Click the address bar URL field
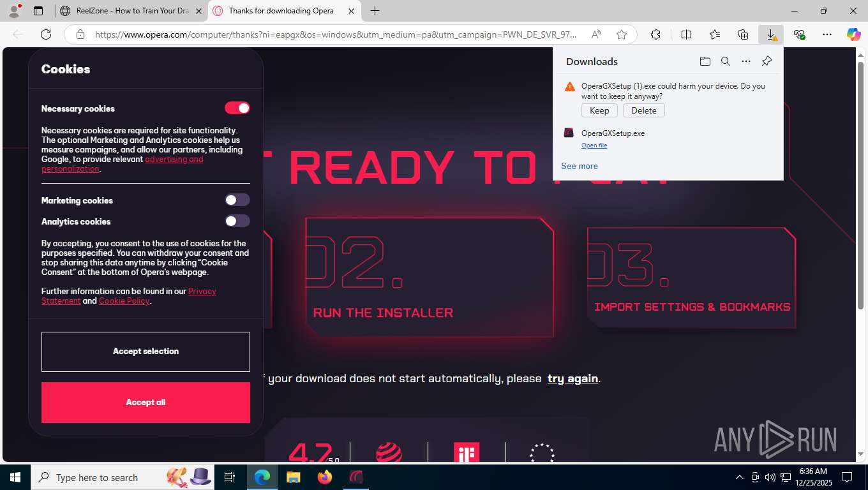The image size is (868, 490). [x=335, y=34]
